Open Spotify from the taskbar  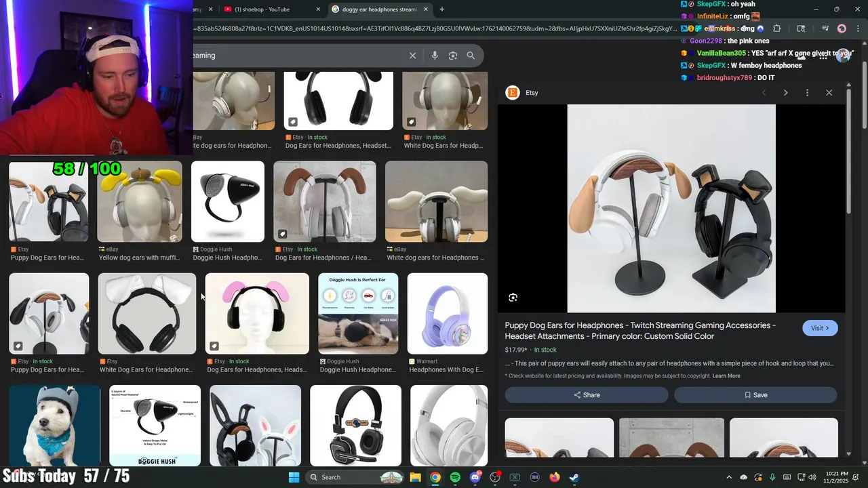tap(455, 477)
